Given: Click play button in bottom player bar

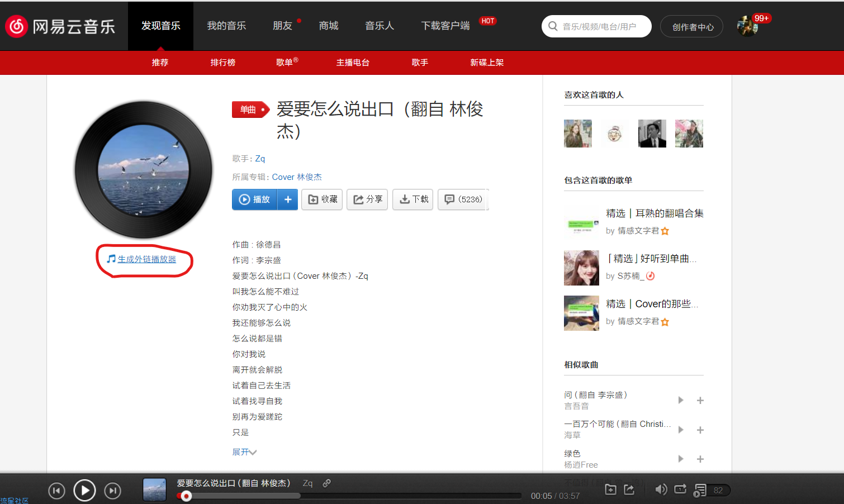Looking at the screenshot, I should tap(85, 491).
